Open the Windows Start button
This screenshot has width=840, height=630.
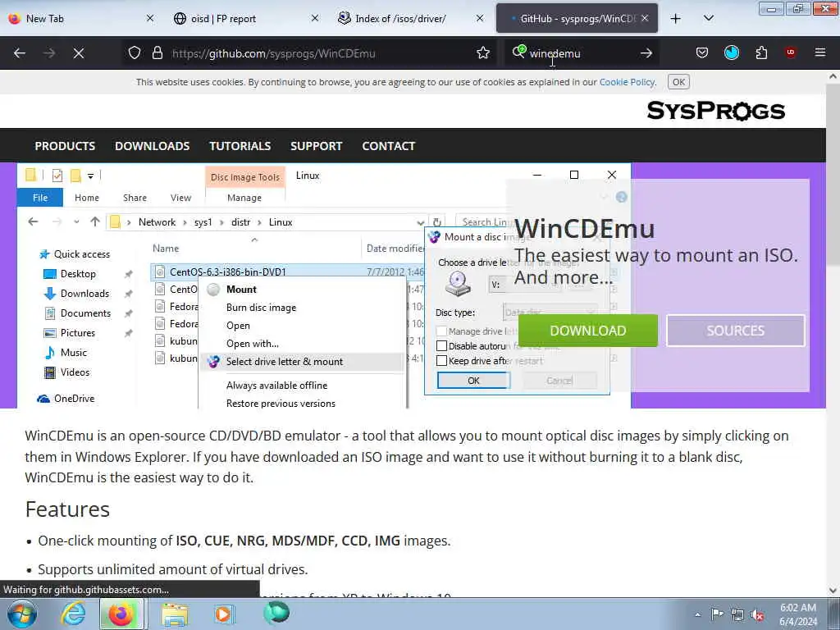21,614
